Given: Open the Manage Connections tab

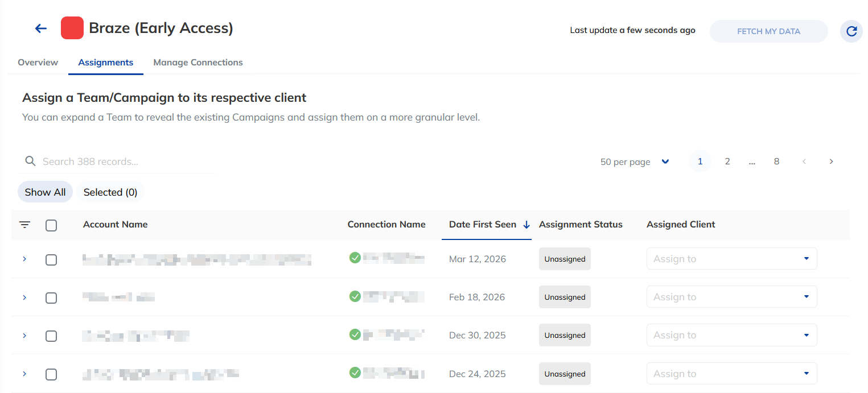Looking at the screenshot, I should [x=198, y=63].
